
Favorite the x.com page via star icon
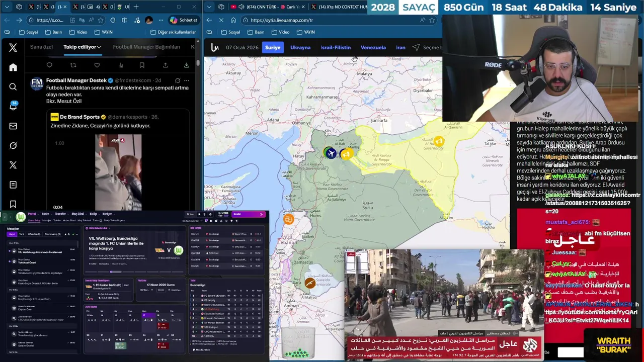101,20
